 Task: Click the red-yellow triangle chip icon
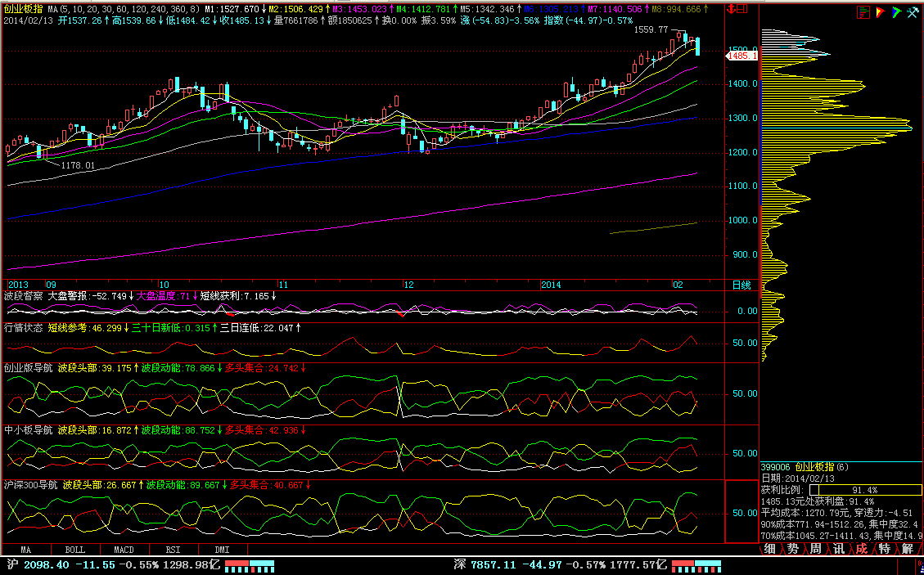click(x=879, y=11)
